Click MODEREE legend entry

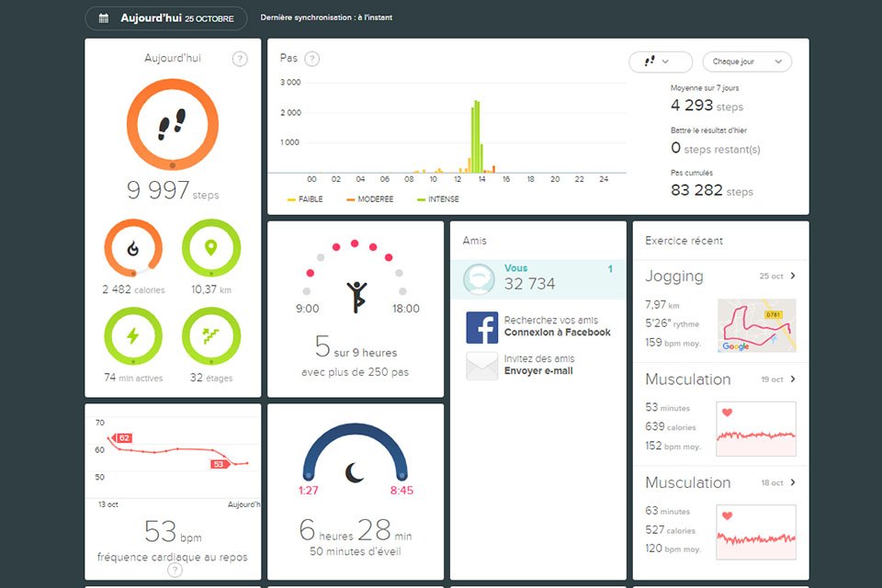click(370, 199)
